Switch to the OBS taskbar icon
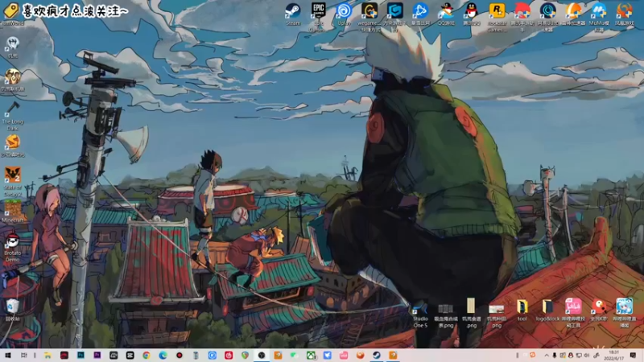 click(262, 356)
